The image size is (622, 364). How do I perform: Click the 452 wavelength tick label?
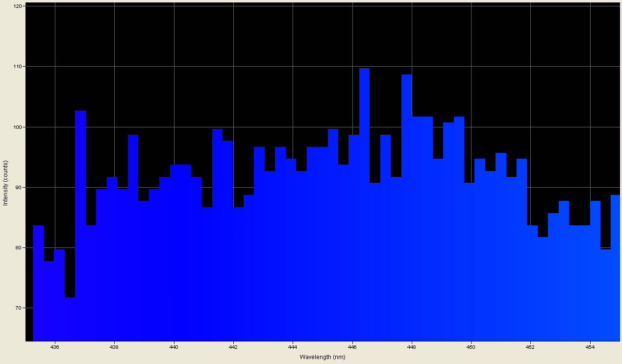click(x=530, y=347)
